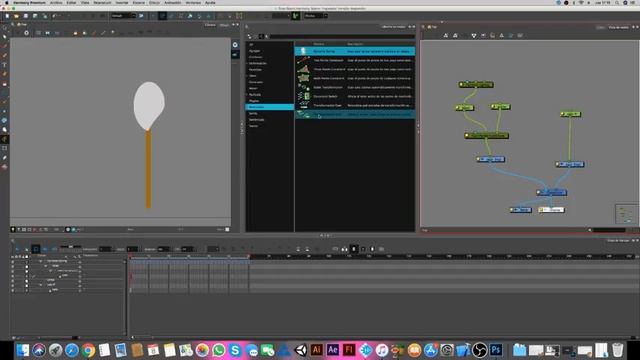
Task: Open Photoshop from the Dock
Action: click(x=496, y=350)
